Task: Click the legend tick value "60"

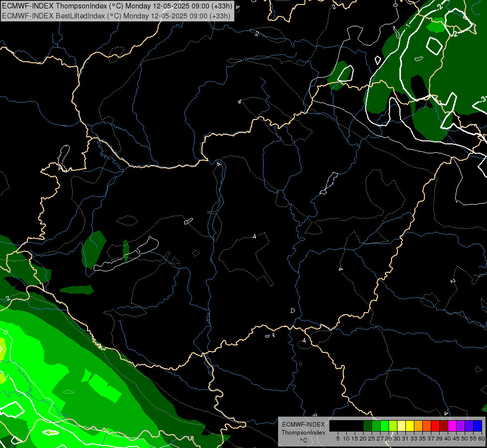Action: click(x=482, y=439)
